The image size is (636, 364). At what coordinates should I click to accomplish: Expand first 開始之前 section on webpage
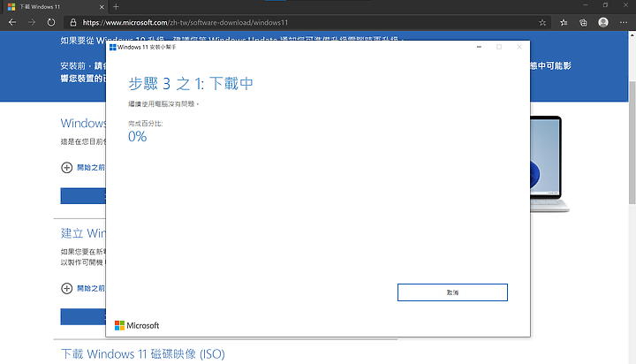(83, 167)
